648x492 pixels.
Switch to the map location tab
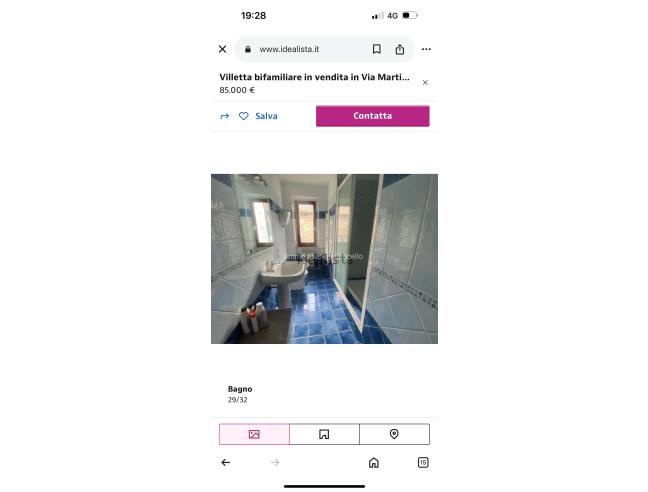pyautogui.click(x=394, y=434)
